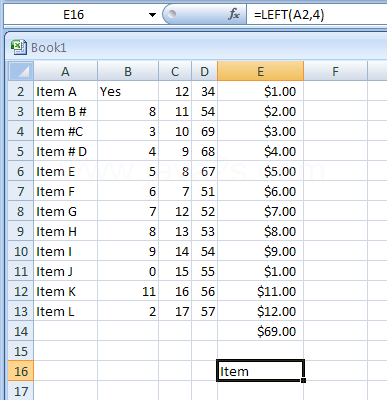The height and width of the screenshot is (400, 387).
Task: Select column D header
Action: pos(204,71)
